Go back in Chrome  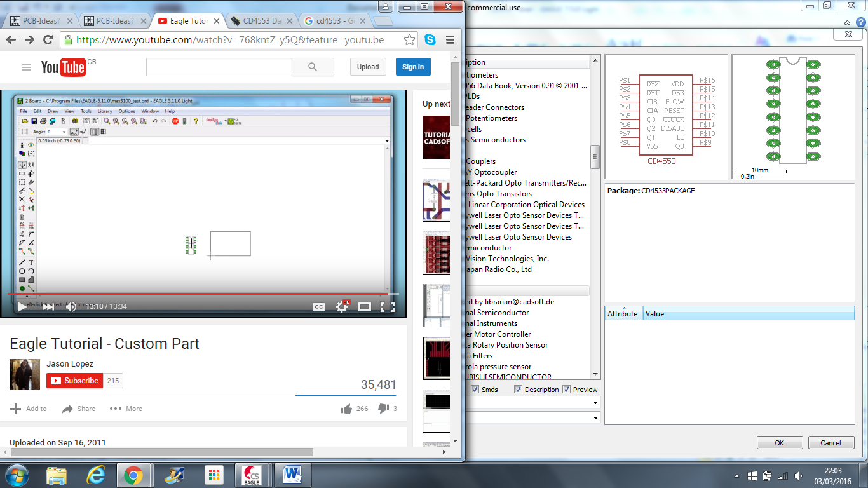click(11, 39)
